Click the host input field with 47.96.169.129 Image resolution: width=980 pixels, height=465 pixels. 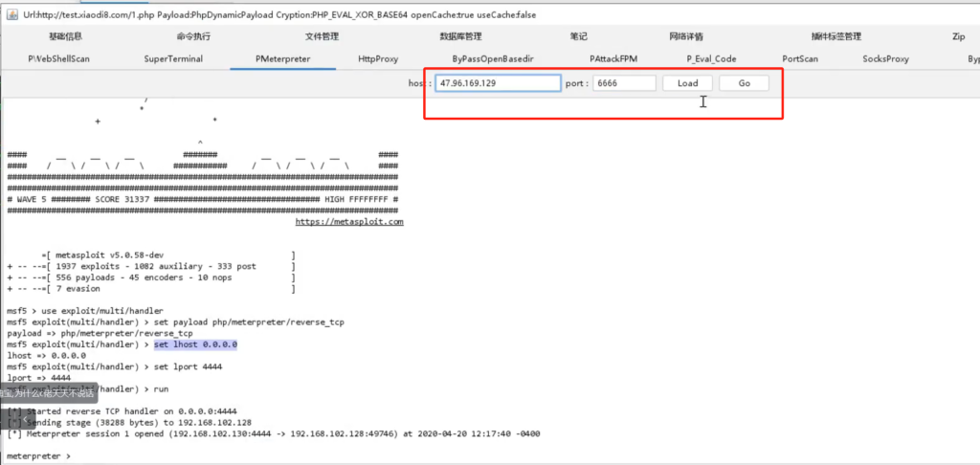pos(498,83)
